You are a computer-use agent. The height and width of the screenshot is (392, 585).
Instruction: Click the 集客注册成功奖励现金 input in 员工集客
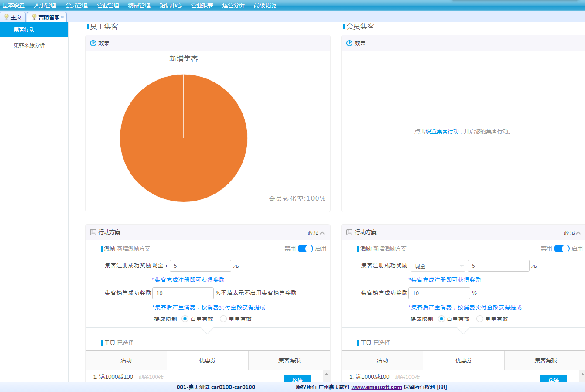click(200, 266)
